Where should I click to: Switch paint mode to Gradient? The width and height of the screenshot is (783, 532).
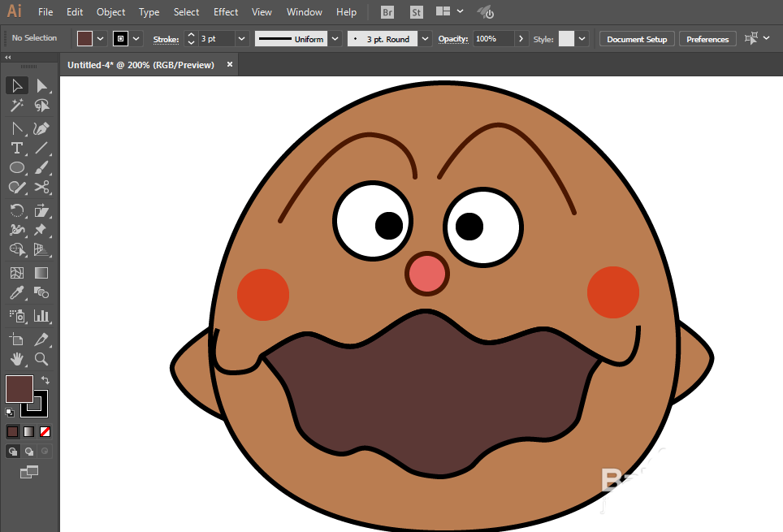[28, 431]
